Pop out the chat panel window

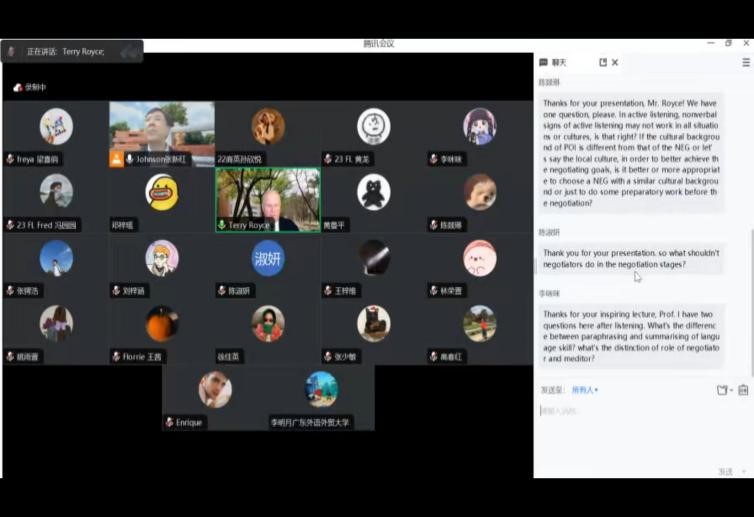pyautogui.click(x=603, y=62)
